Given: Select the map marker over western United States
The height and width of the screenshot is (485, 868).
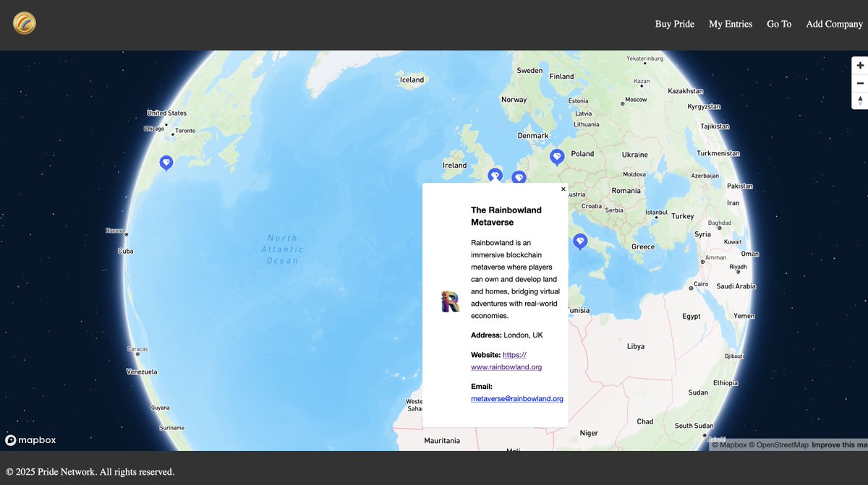Looking at the screenshot, I should click(166, 163).
